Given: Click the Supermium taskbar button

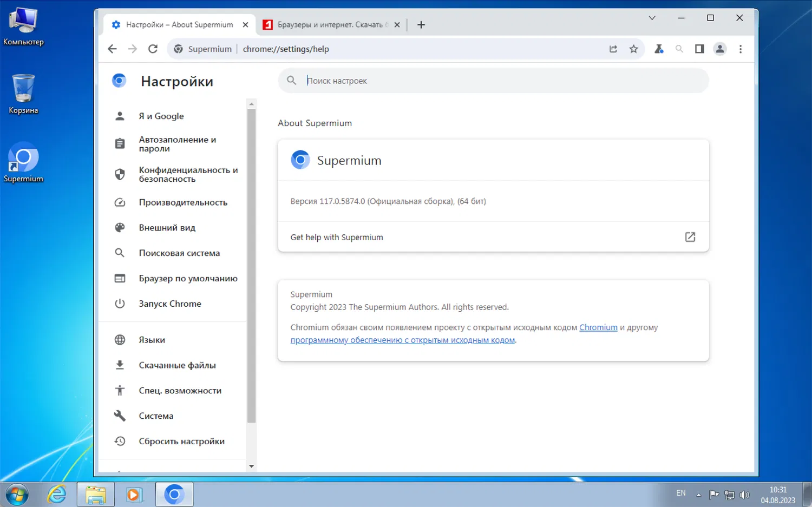Looking at the screenshot, I should 174,495.
